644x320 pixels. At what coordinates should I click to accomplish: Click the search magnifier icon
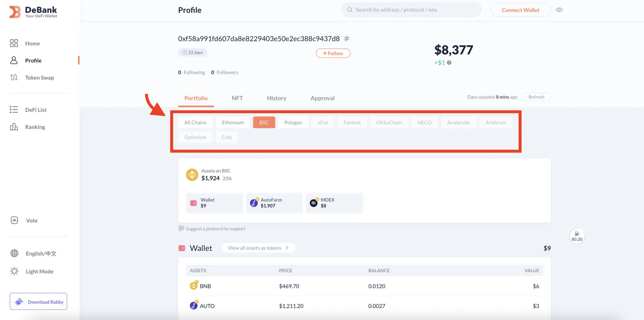pyautogui.click(x=350, y=10)
